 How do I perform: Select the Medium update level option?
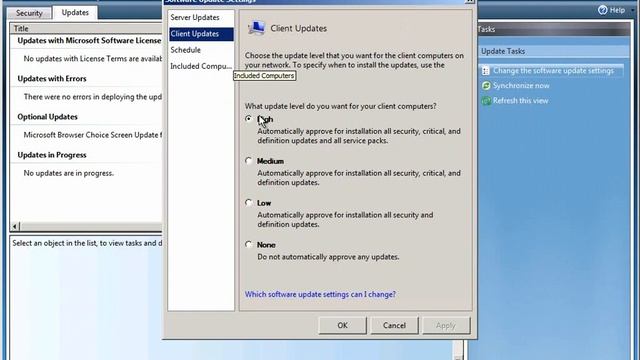coord(249,161)
